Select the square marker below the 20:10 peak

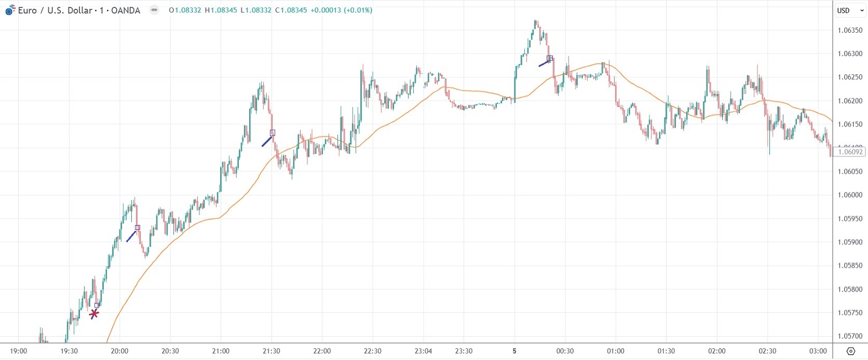138,228
